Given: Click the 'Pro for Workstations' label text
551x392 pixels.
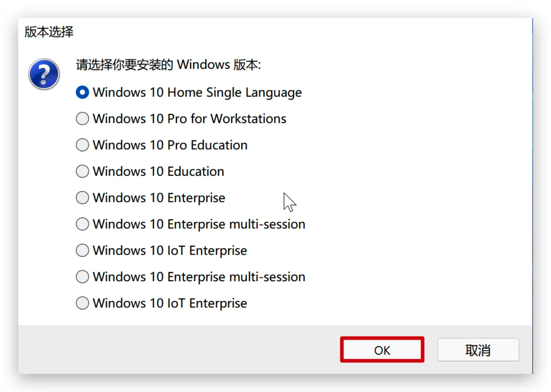Looking at the screenshot, I should pyautogui.click(x=227, y=119).
